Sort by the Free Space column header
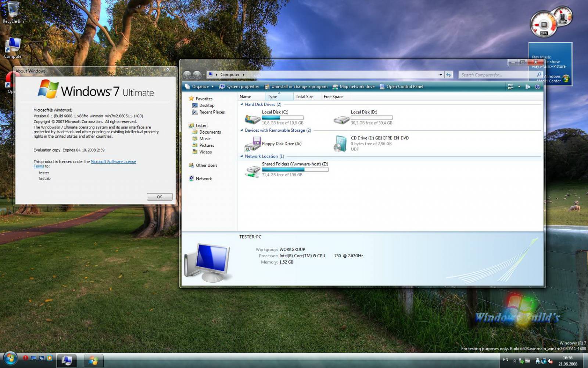Screen dimensions: 588x368 (336, 97)
